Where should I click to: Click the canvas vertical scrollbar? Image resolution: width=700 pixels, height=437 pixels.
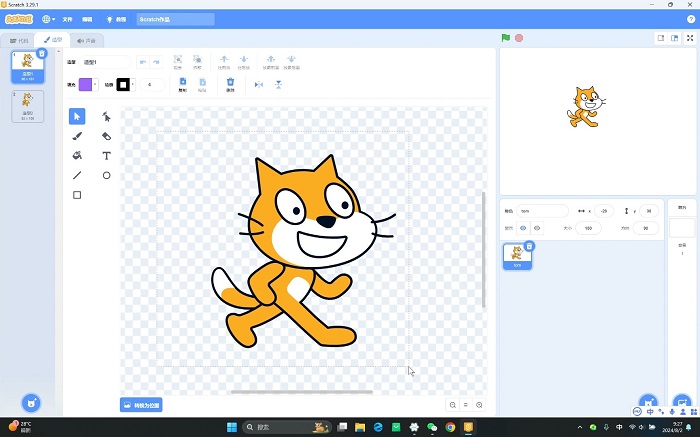(483, 250)
